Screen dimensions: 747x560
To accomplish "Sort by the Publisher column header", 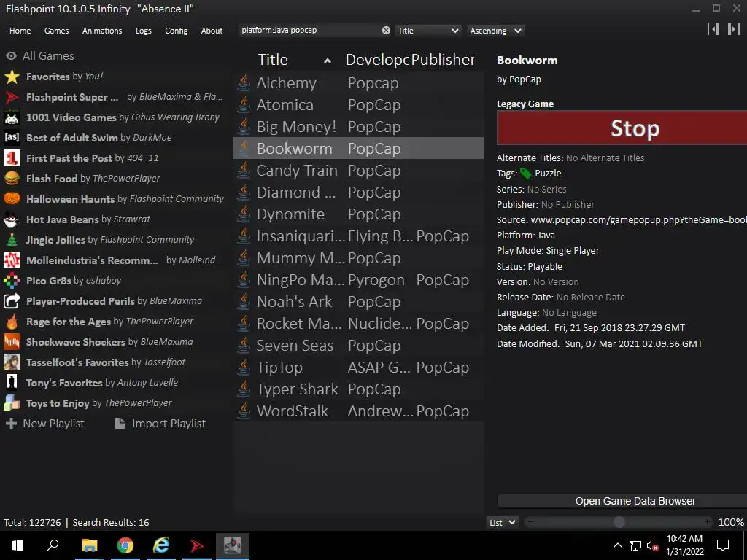I will (x=443, y=60).
